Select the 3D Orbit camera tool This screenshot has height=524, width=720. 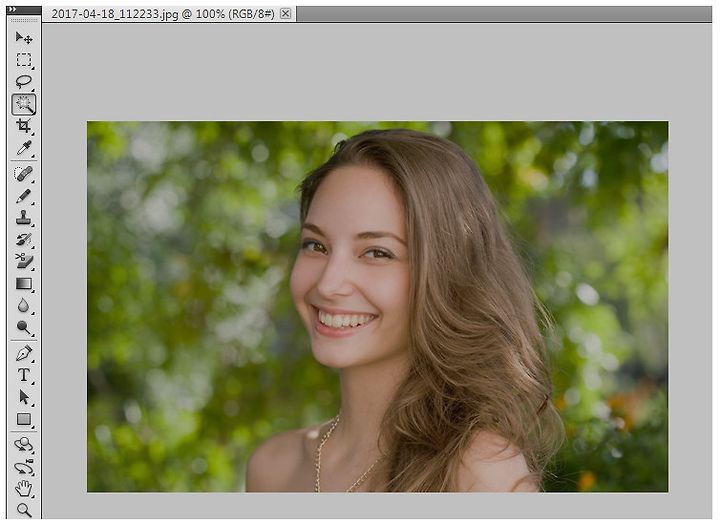(23, 467)
